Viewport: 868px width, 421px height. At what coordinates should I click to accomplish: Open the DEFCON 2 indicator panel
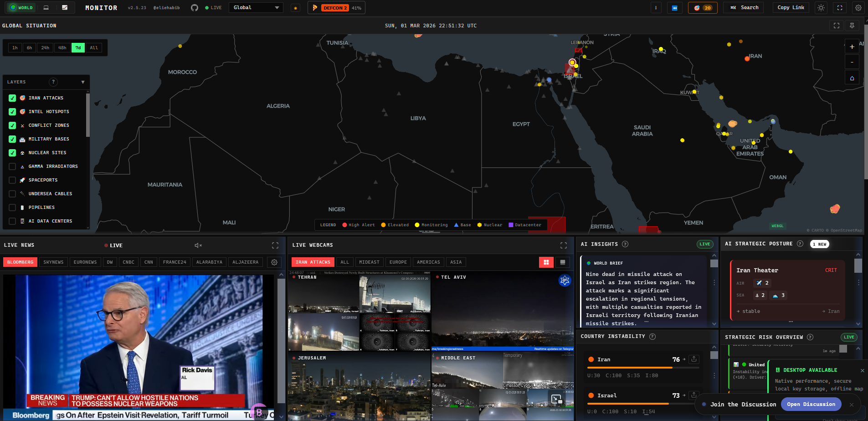click(336, 8)
